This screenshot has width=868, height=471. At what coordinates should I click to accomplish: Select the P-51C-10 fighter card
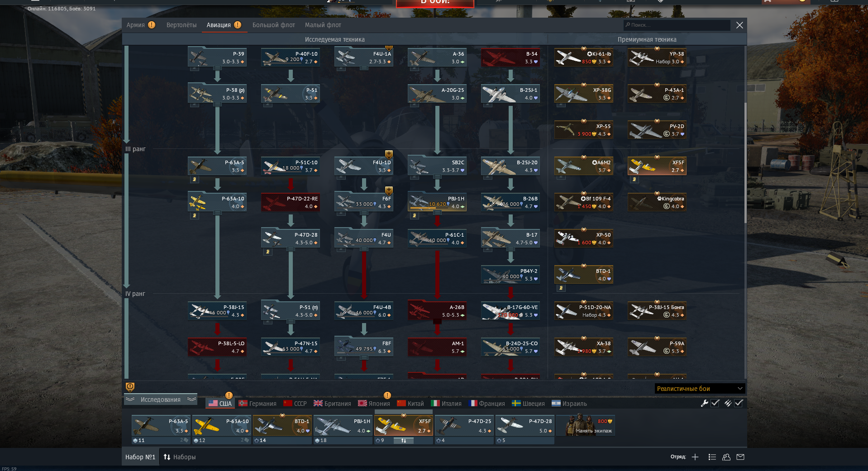[x=291, y=166]
